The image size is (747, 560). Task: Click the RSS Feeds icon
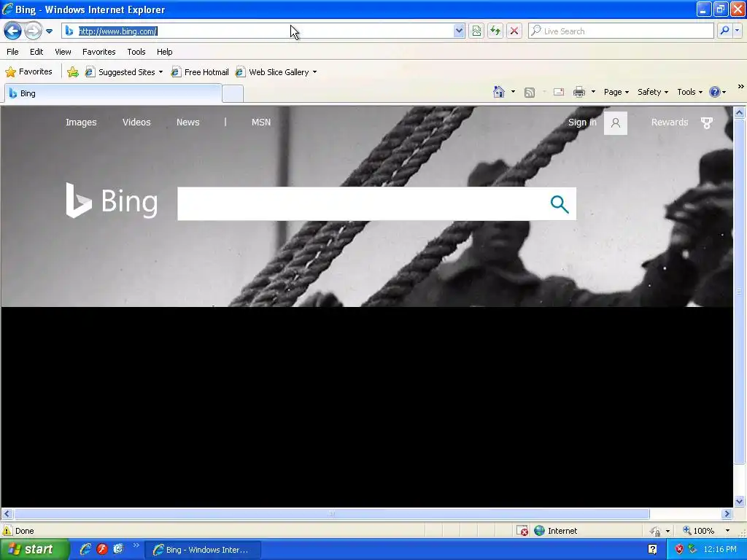530,93
